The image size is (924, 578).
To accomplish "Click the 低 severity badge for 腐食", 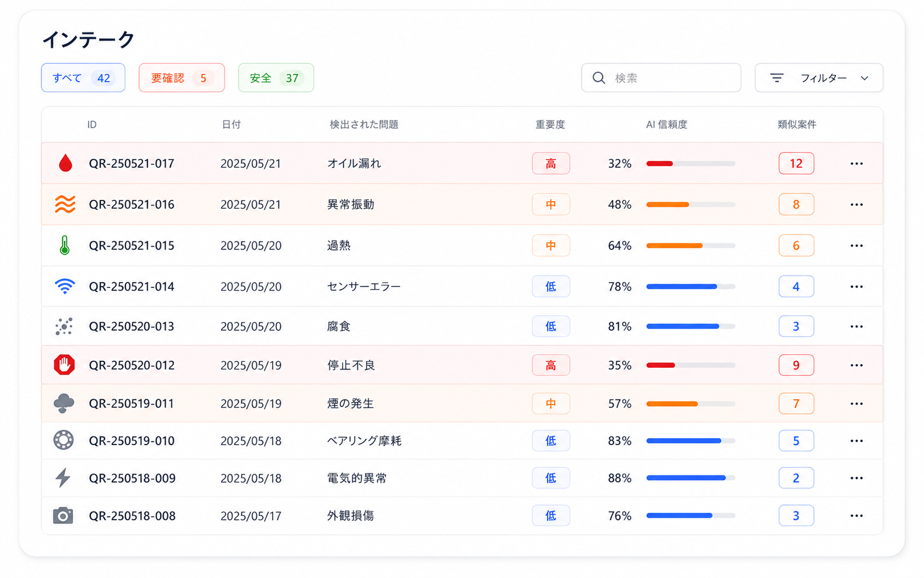I will pos(551,326).
